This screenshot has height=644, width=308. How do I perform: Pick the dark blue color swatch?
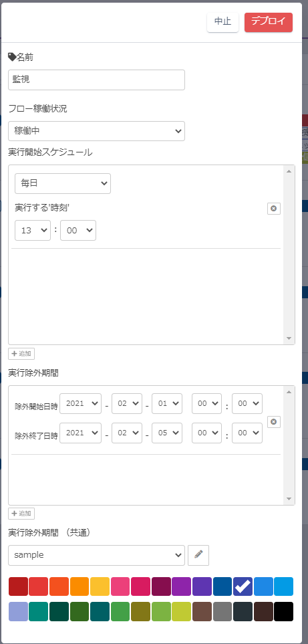222,586
